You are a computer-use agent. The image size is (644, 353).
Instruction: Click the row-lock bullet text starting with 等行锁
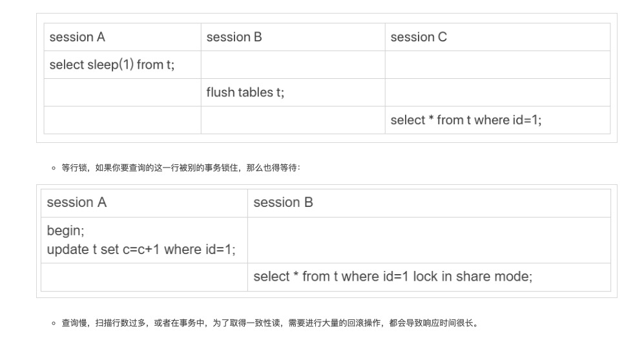pyautogui.click(x=181, y=167)
